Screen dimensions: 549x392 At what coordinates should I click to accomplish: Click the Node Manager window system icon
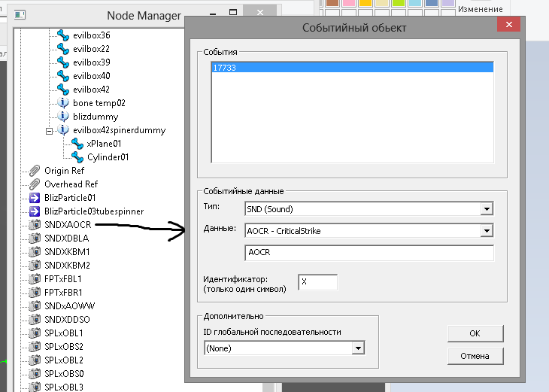pyautogui.click(x=20, y=15)
